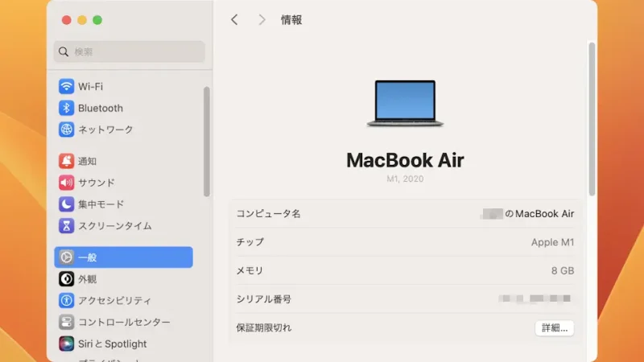Select アクセシビリティ icon
The width and height of the screenshot is (644, 362).
point(66,300)
